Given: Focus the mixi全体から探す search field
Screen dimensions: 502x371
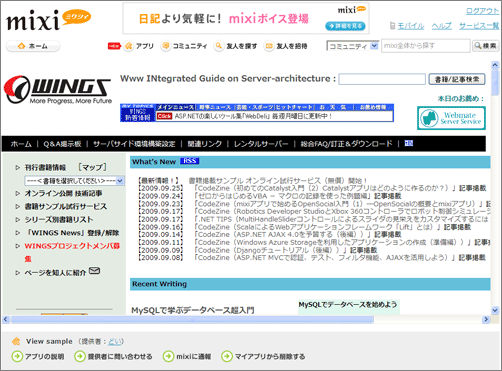Looking at the screenshot, I should (x=426, y=46).
